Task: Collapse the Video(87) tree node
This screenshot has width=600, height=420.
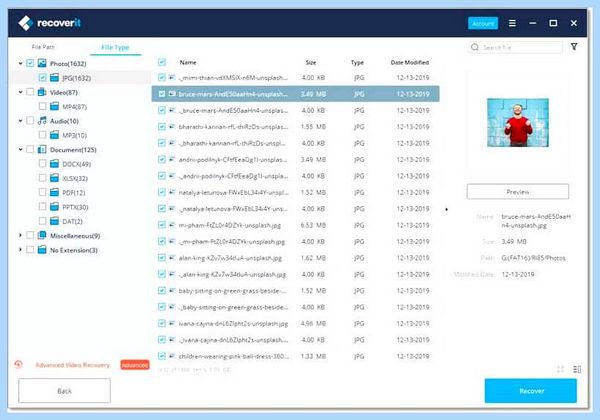Action: point(20,92)
